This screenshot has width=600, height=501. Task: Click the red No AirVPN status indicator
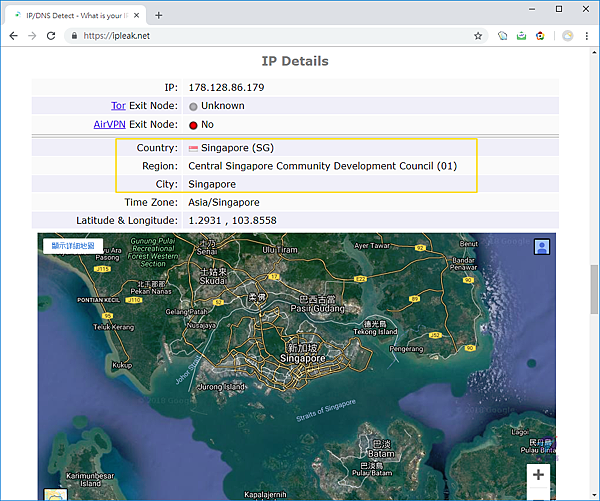[x=193, y=125]
